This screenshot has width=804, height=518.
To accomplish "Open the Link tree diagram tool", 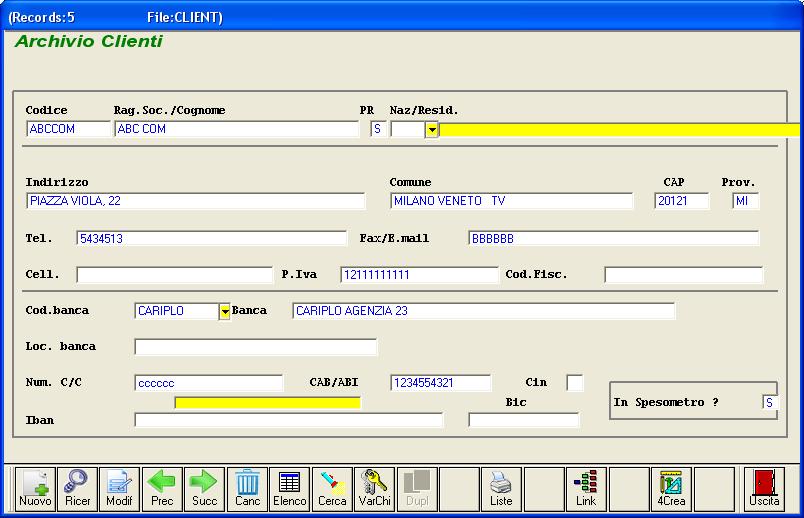I will click(586, 489).
